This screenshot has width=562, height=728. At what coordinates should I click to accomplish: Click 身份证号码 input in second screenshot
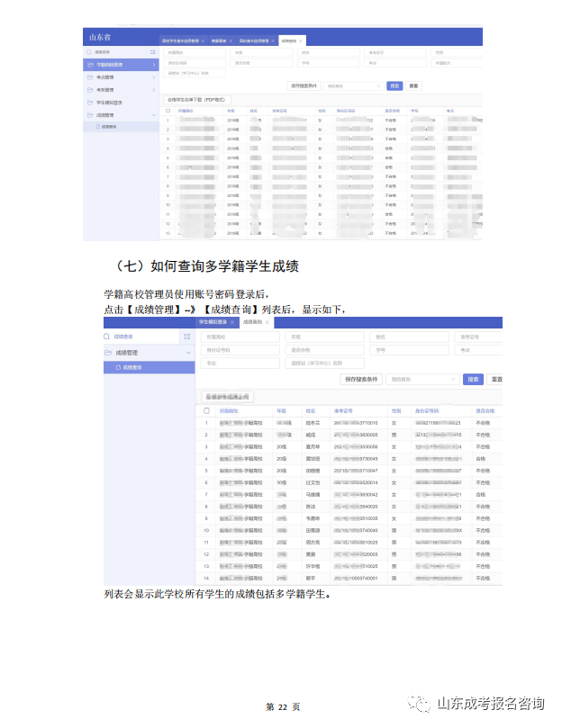pyautogui.click(x=240, y=350)
